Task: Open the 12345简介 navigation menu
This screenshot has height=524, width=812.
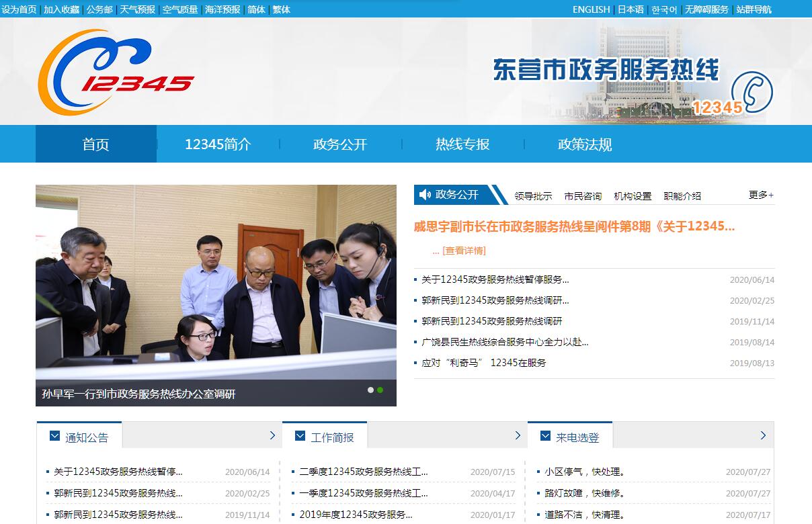Action: [218, 144]
